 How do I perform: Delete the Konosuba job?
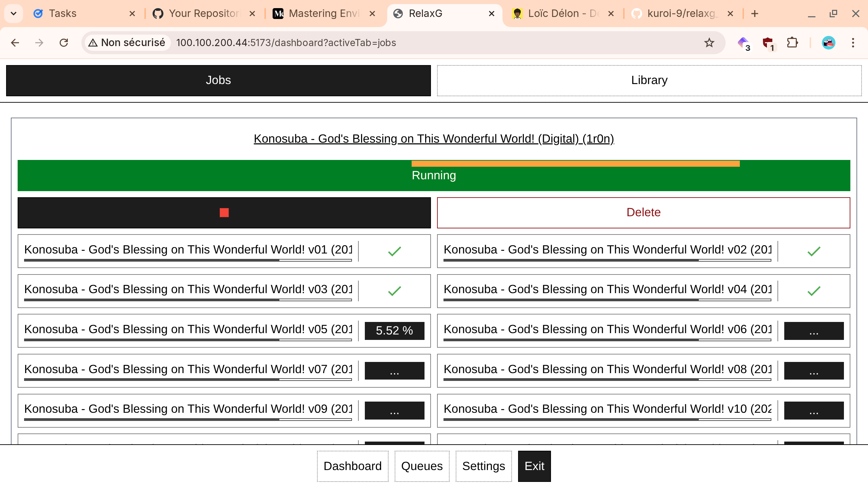(643, 212)
